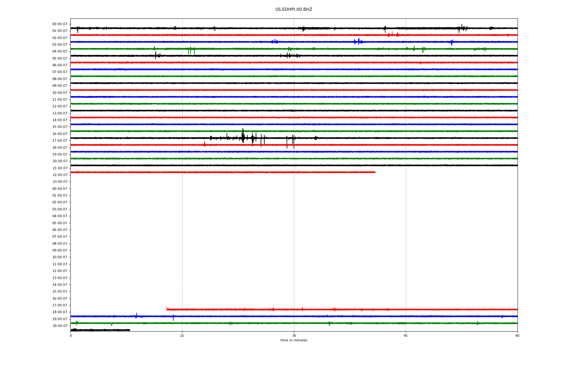Image resolution: width=588 pixels, height=368 pixels.
Task: Select the x-axis tick label 60
Action: pyautogui.click(x=517, y=335)
